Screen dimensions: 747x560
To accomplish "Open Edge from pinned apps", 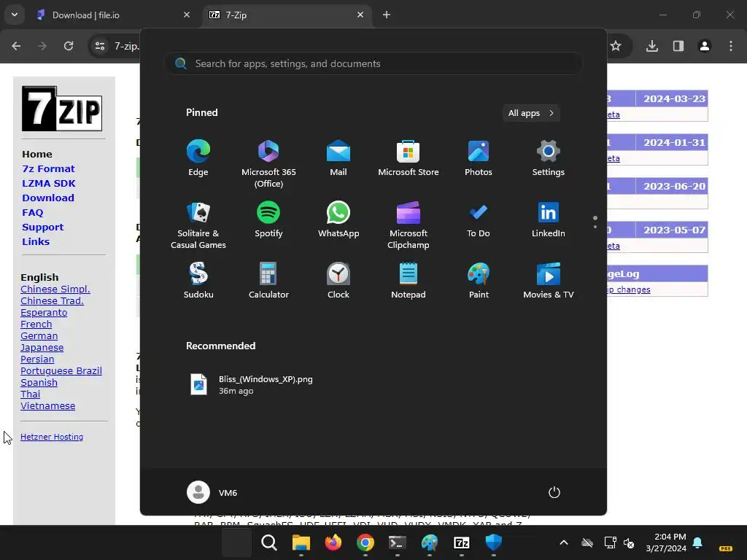I will (198, 158).
